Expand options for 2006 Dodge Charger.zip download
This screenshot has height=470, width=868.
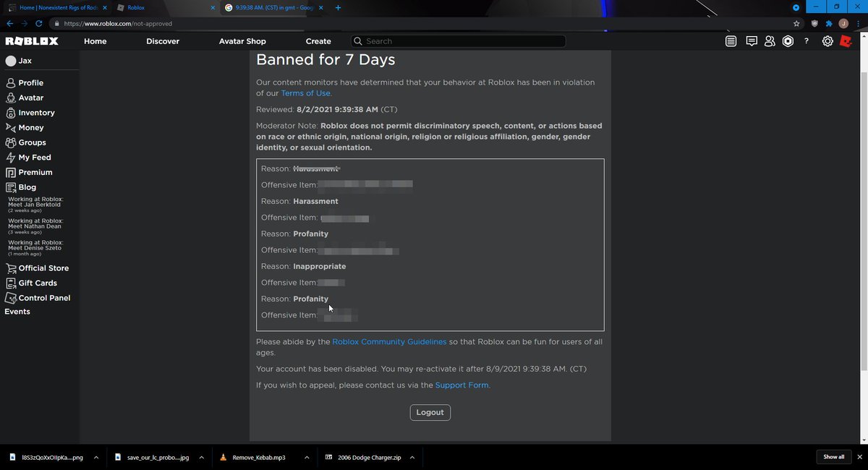[x=412, y=457]
